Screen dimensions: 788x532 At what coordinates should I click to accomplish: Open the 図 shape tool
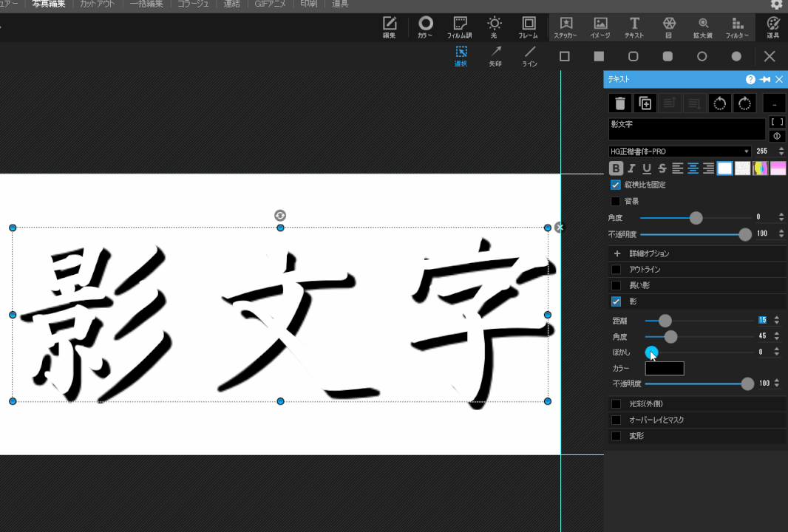pyautogui.click(x=669, y=27)
